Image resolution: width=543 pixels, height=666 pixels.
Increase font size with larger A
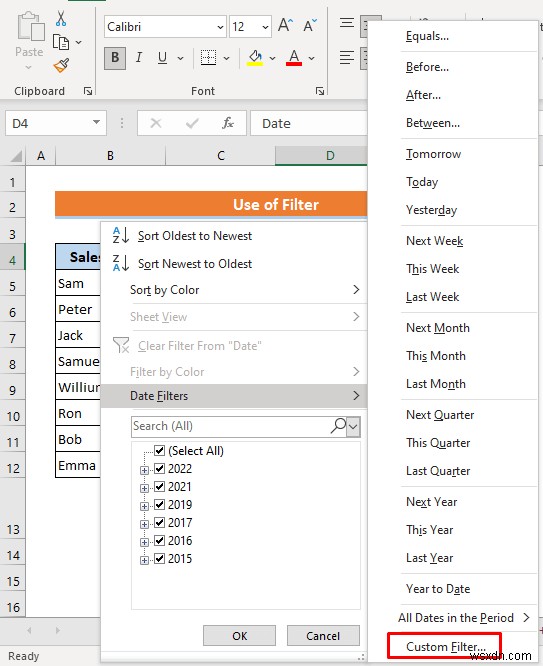tap(286, 25)
